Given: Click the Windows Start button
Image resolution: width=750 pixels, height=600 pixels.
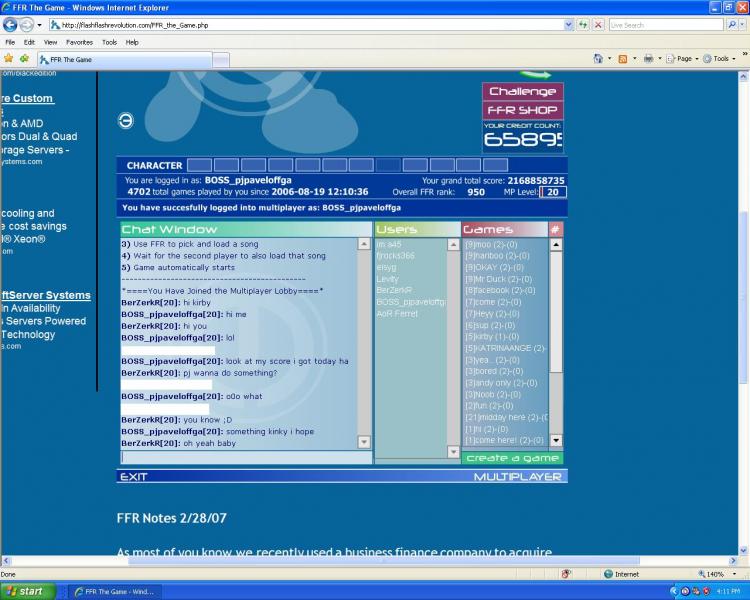Looking at the screenshot, I should click(x=27, y=591).
